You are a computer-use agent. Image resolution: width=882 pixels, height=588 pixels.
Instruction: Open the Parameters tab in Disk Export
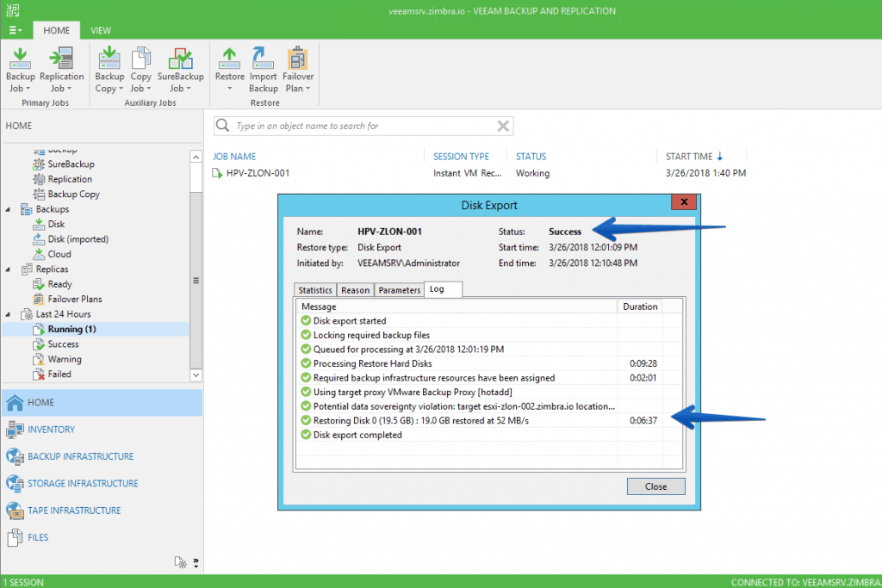[400, 290]
